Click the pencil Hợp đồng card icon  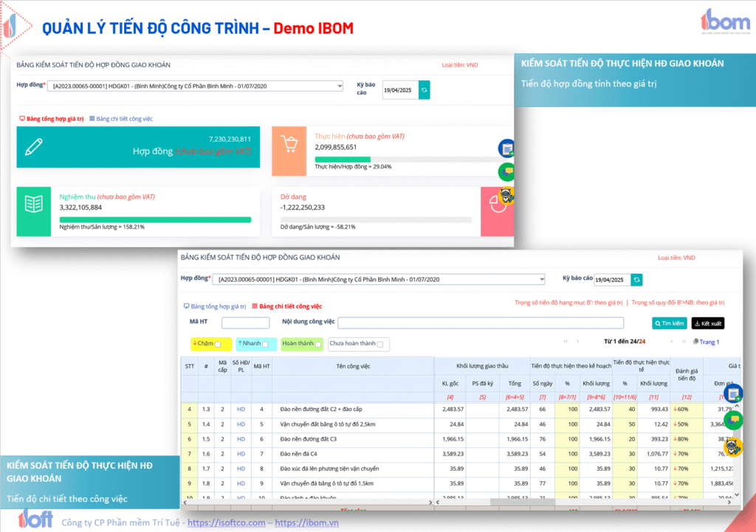pos(34,146)
